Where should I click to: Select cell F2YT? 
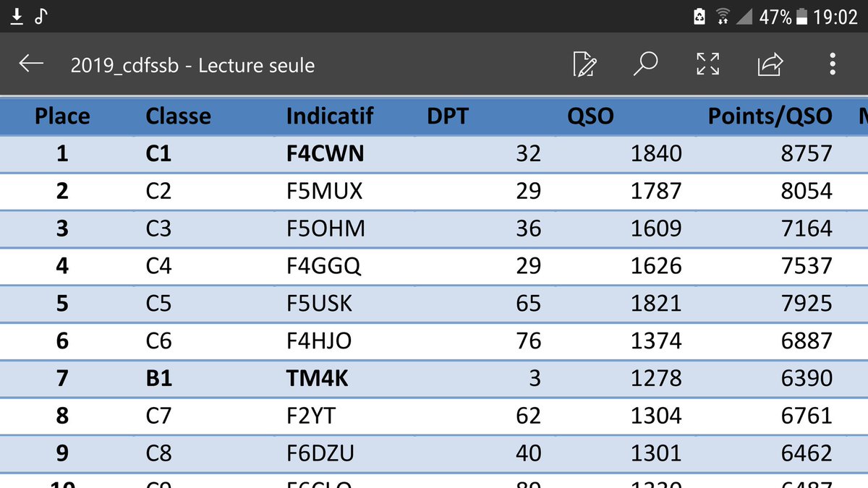pyautogui.click(x=311, y=416)
